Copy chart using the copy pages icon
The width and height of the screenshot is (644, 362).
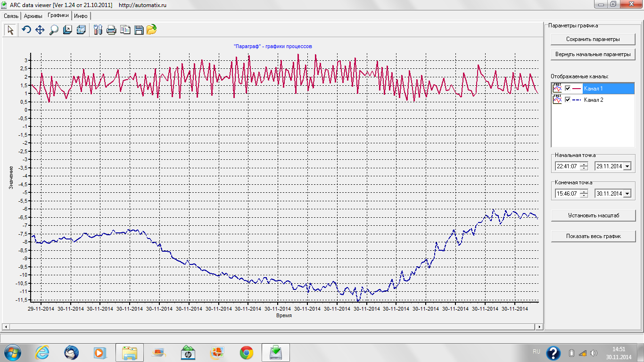(125, 30)
